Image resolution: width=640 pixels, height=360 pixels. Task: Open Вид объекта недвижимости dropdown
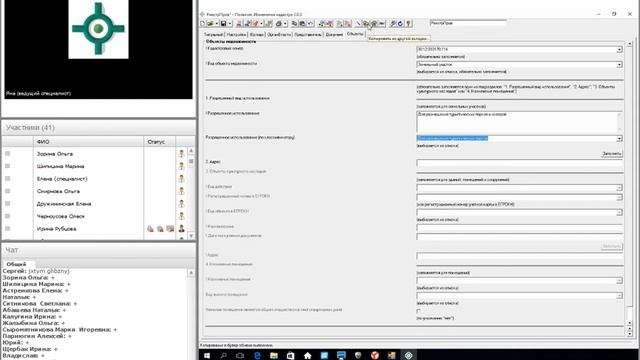point(619,64)
